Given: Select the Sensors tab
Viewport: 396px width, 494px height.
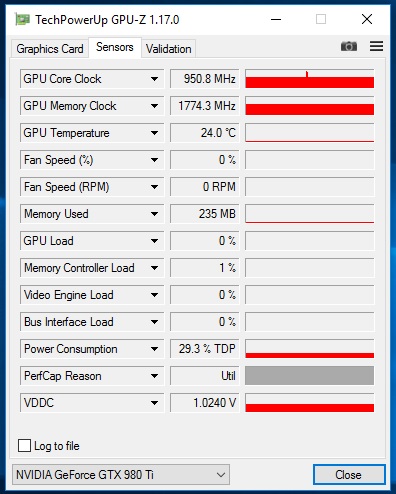Looking at the screenshot, I should (115, 47).
